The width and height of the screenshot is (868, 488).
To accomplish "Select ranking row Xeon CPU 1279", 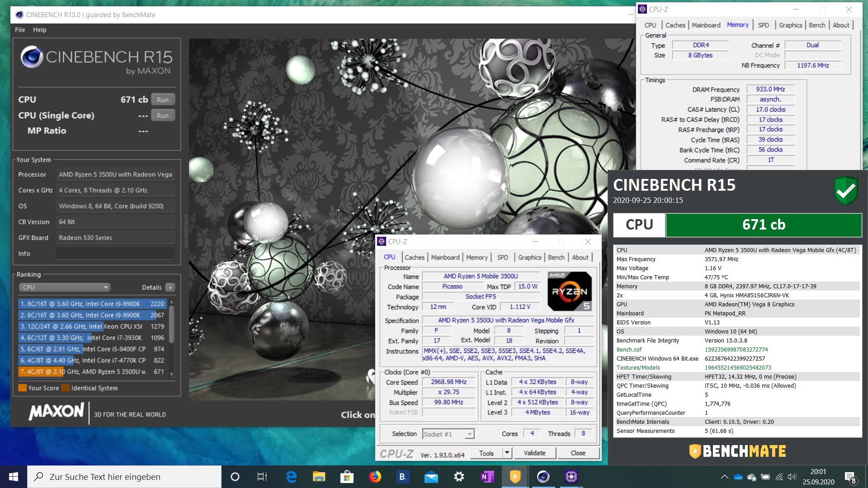I will coord(93,327).
